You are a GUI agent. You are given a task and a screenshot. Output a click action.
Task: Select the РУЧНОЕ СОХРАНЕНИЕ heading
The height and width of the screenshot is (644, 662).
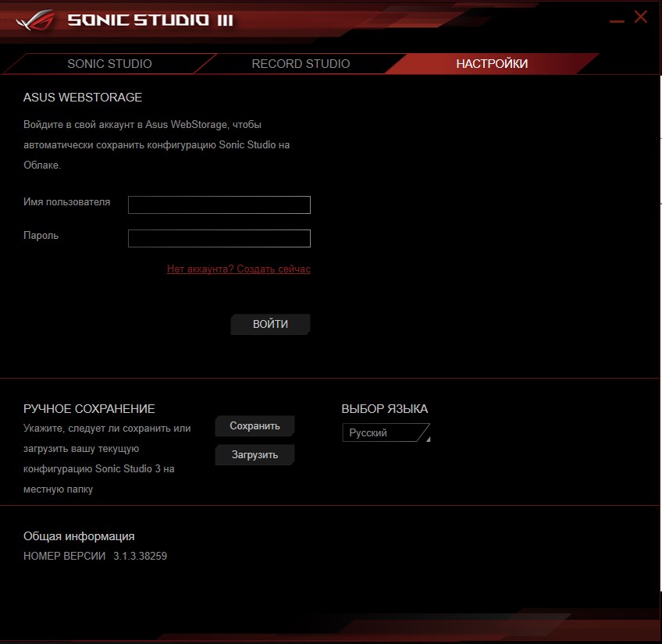click(89, 409)
